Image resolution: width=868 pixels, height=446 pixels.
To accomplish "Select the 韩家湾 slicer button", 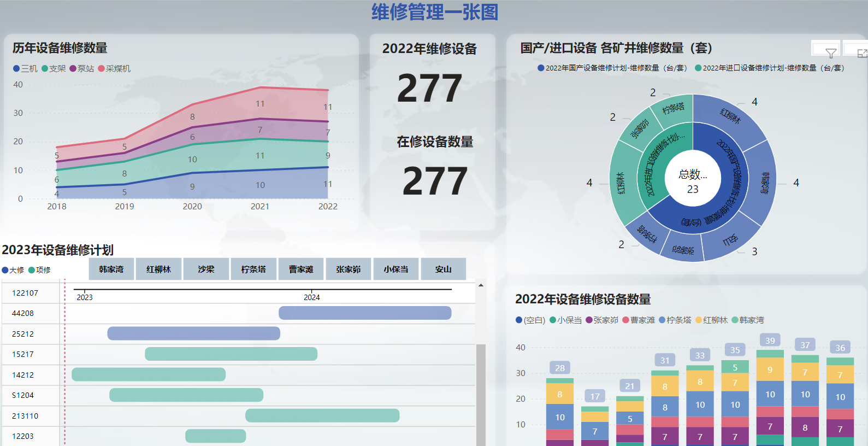I will (111, 269).
